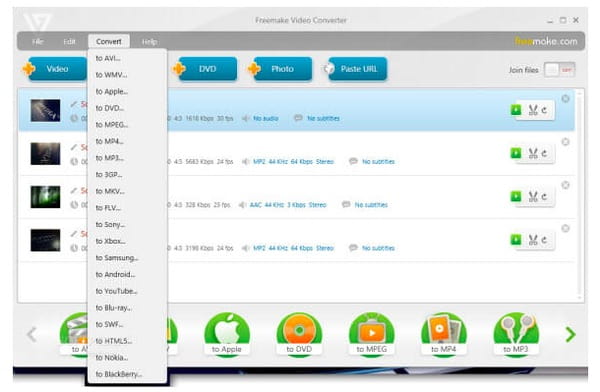Screen dimensions: 600x392
Task: Close the open Convert menu tab
Action: click(x=109, y=41)
